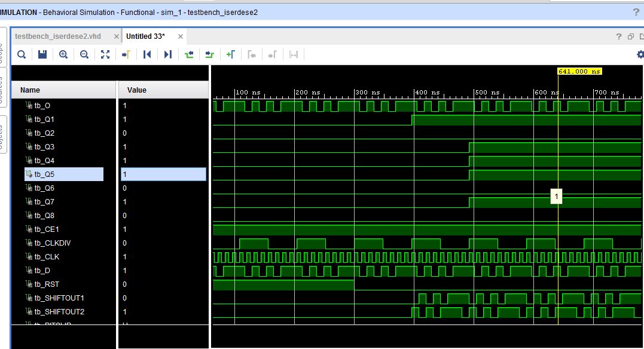644x349 pixels.
Task: Select the tb_Q6 signal
Action: (44, 188)
